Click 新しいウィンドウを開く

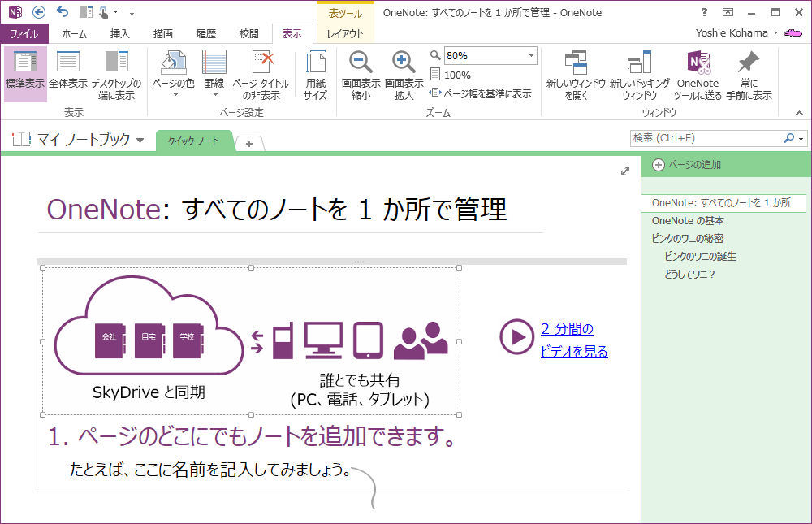[x=576, y=74]
